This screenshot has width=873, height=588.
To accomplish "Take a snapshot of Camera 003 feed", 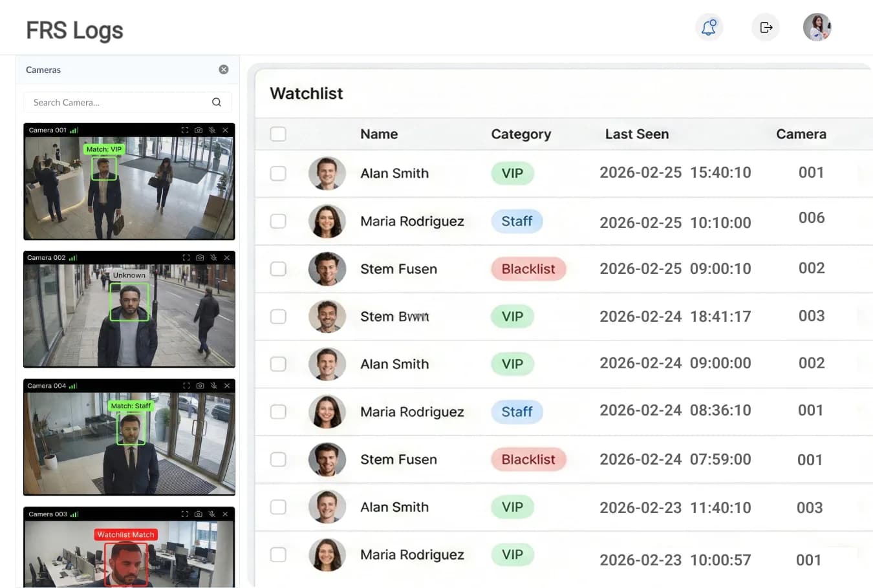I will pyautogui.click(x=199, y=514).
